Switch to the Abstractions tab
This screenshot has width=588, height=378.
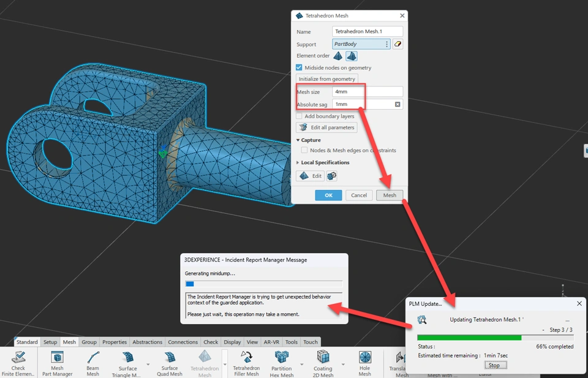[148, 342]
